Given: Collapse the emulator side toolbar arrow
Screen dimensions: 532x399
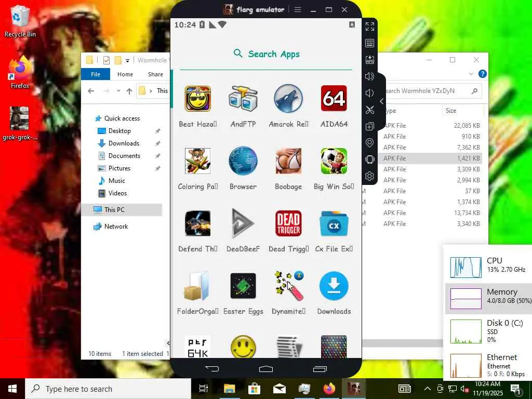Looking at the screenshot, I should pos(382,101).
